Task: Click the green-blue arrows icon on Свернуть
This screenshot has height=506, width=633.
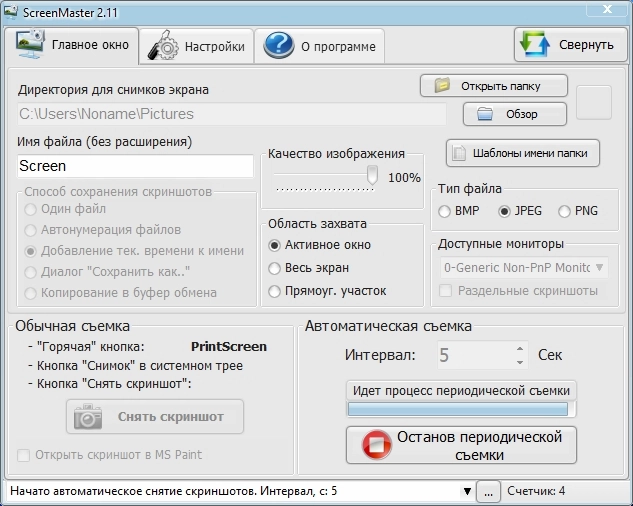Action: 535,44
